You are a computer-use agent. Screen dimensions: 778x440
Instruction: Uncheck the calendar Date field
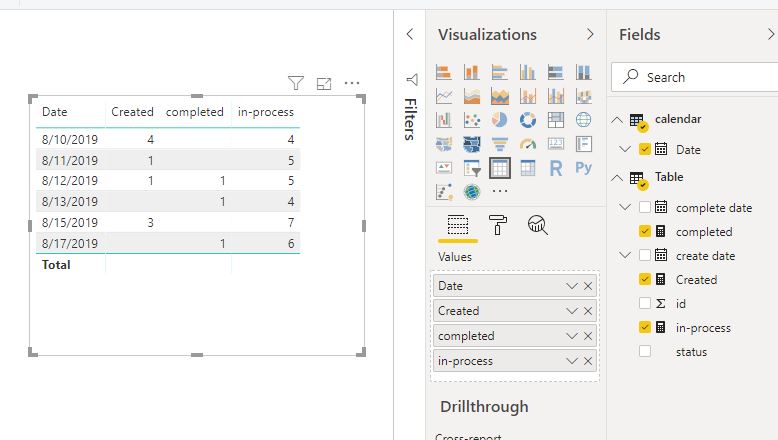coord(645,149)
